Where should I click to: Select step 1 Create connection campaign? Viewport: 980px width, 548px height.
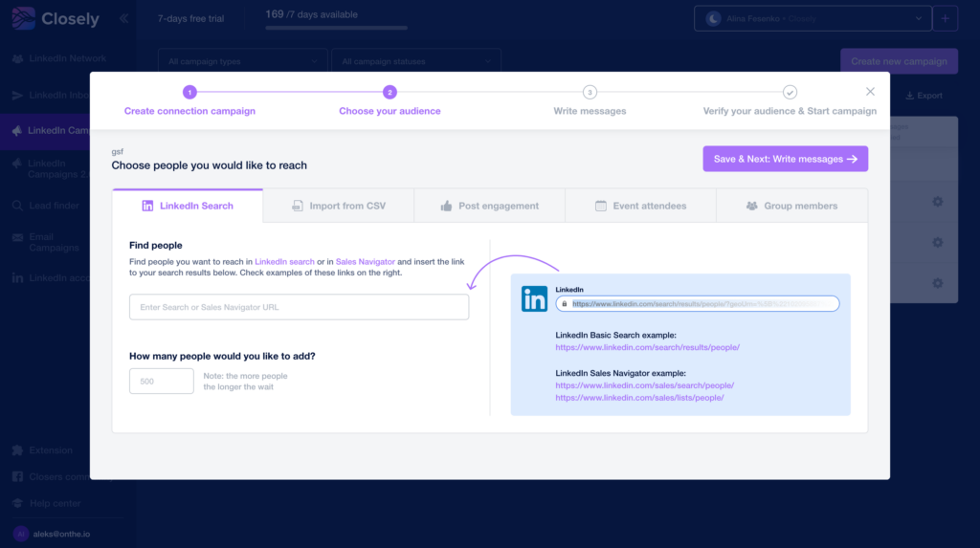tap(189, 93)
